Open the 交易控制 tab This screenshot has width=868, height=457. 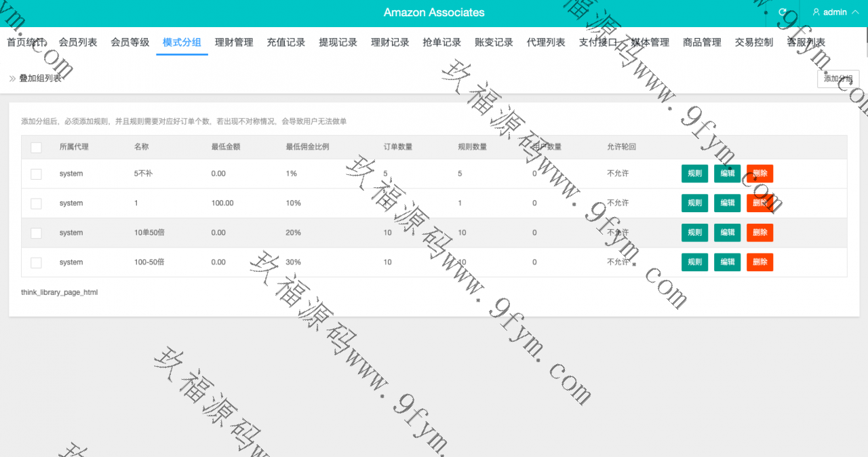tap(753, 42)
